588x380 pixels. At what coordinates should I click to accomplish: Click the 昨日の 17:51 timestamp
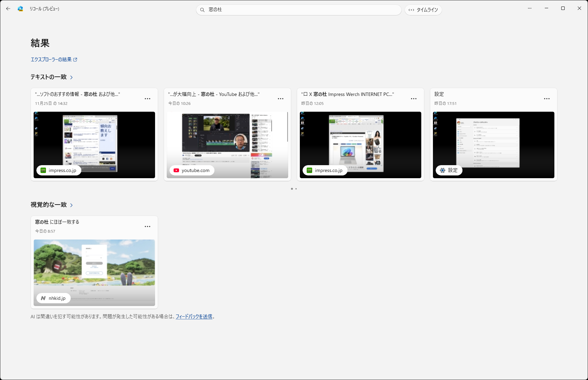point(446,103)
